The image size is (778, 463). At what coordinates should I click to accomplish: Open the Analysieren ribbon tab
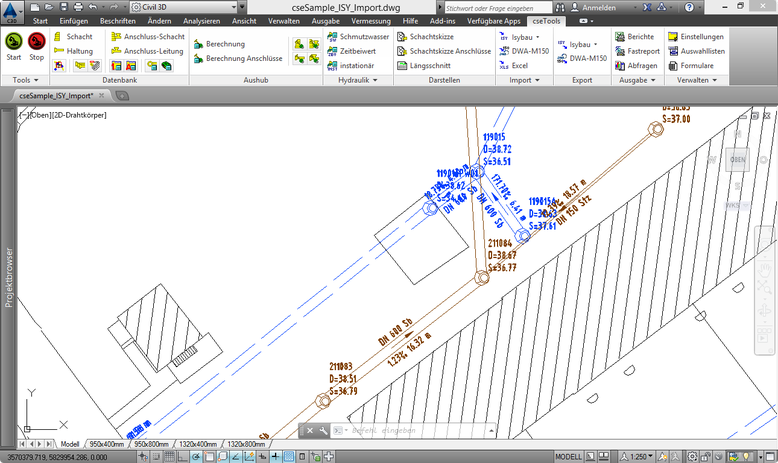201,21
